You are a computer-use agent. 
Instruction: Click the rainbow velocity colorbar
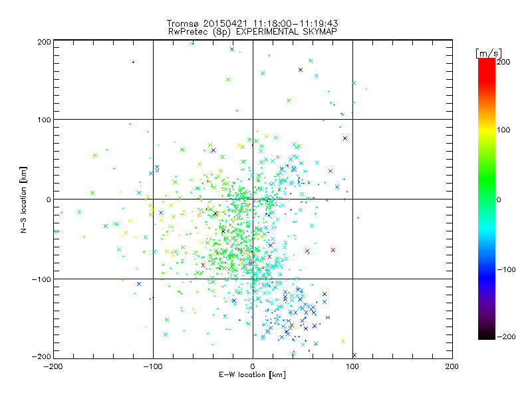tap(487, 199)
